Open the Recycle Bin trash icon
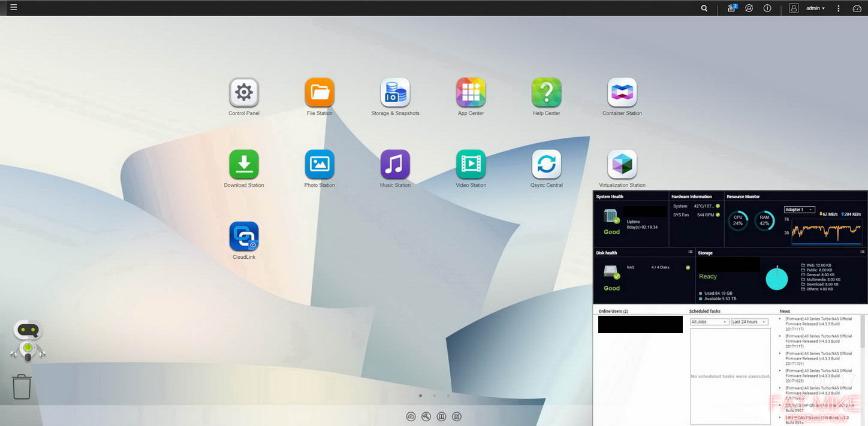The width and height of the screenshot is (868, 426). click(22, 387)
